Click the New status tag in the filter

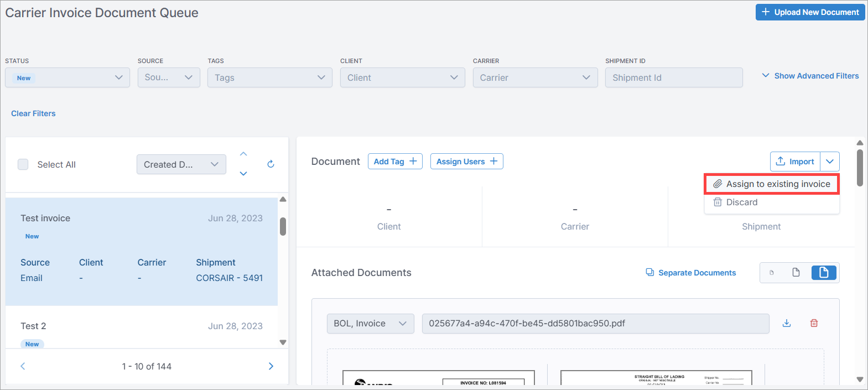point(24,78)
